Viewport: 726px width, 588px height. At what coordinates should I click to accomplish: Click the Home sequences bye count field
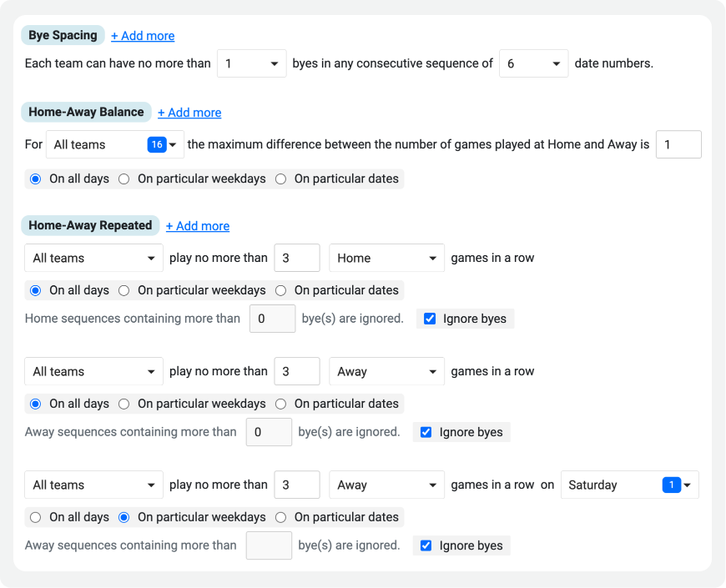(x=272, y=319)
